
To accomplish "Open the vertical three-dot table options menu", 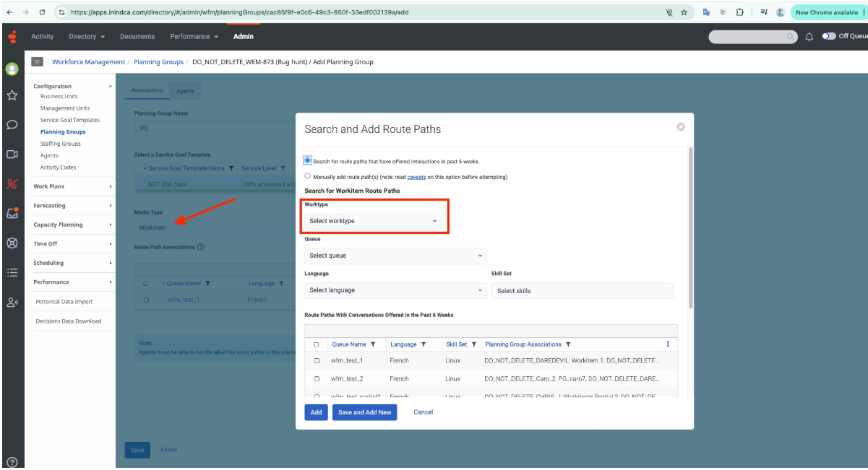I will pyautogui.click(x=667, y=344).
